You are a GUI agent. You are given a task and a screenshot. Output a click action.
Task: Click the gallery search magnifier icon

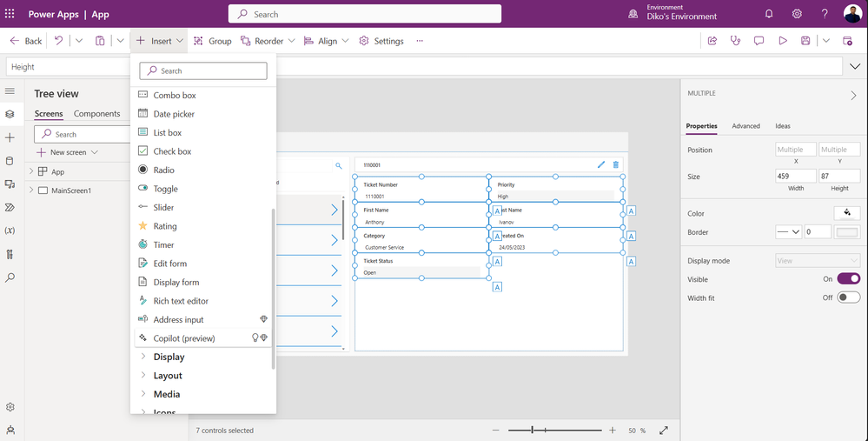click(339, 165)
